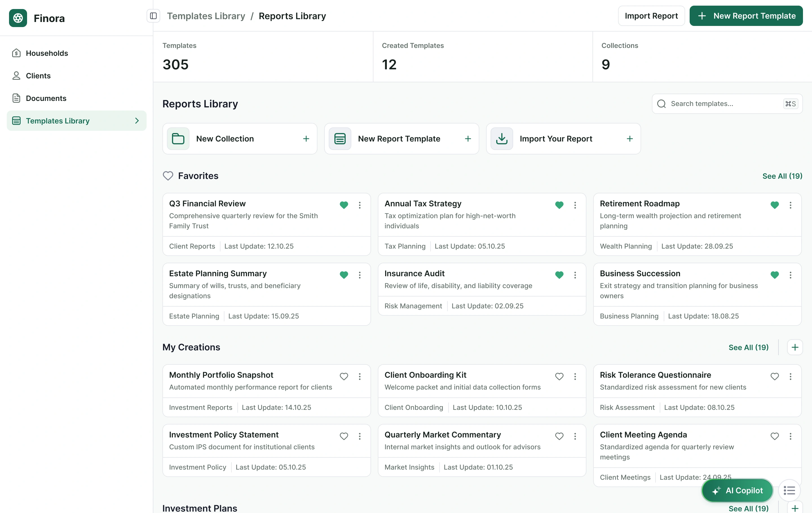Open Estate Planning Summary options menu

tap(359, 275)
